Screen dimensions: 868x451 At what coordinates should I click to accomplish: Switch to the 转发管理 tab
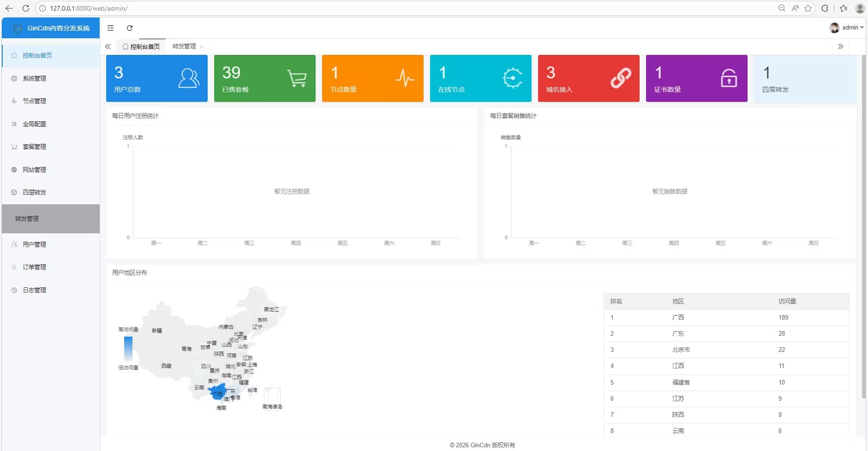[x=184, y=46]
